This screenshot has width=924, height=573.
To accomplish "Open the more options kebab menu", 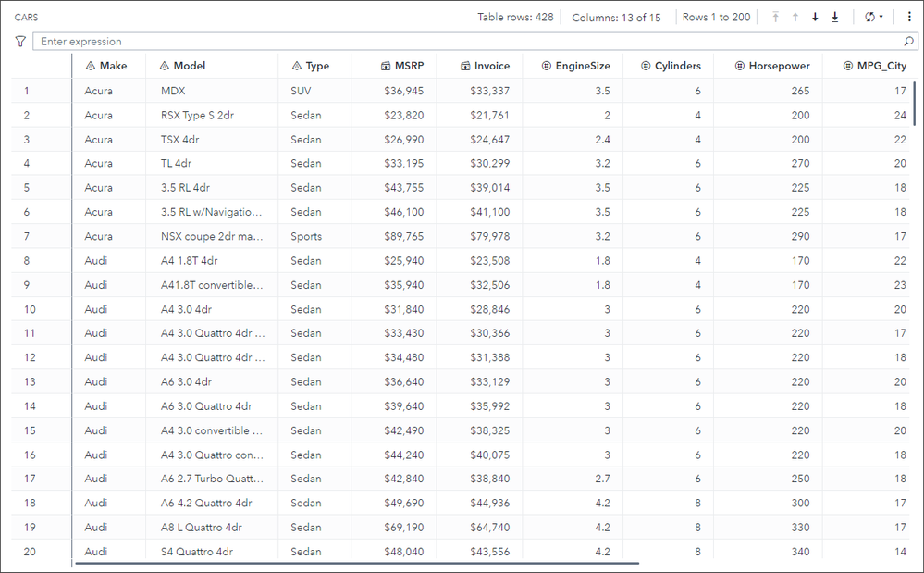I will point(909,17).
